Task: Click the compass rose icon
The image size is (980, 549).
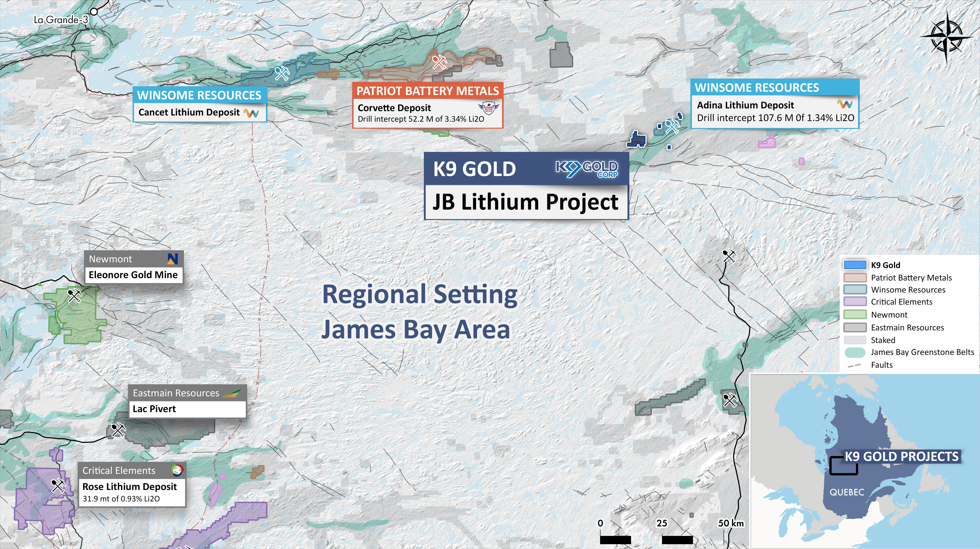Action: coord(947,37)
